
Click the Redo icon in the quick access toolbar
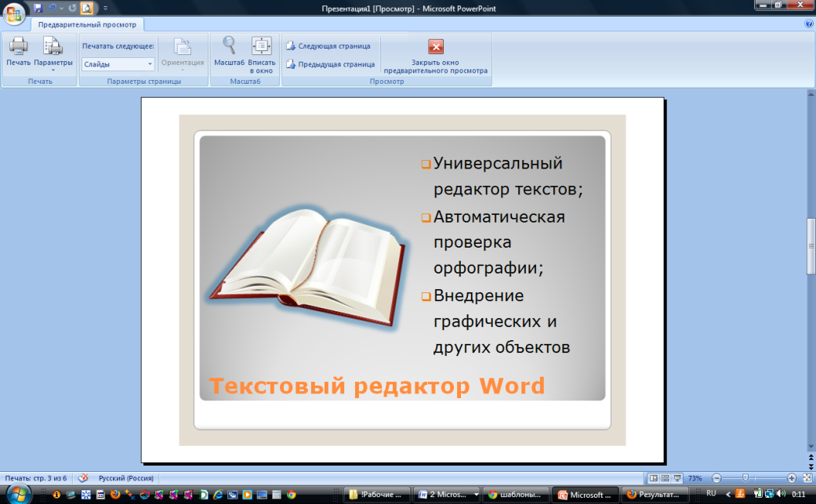tap(72, 8)
